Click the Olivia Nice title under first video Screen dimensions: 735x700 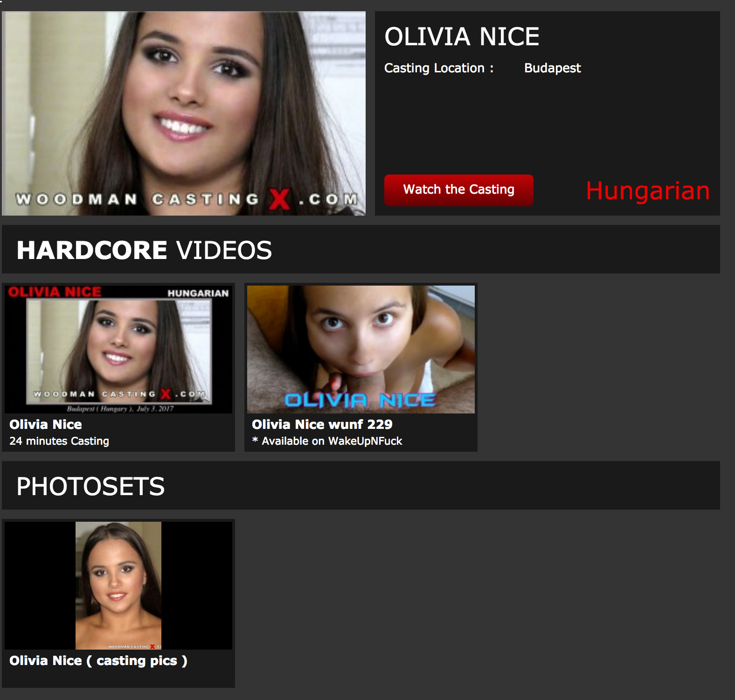[46, 424]
